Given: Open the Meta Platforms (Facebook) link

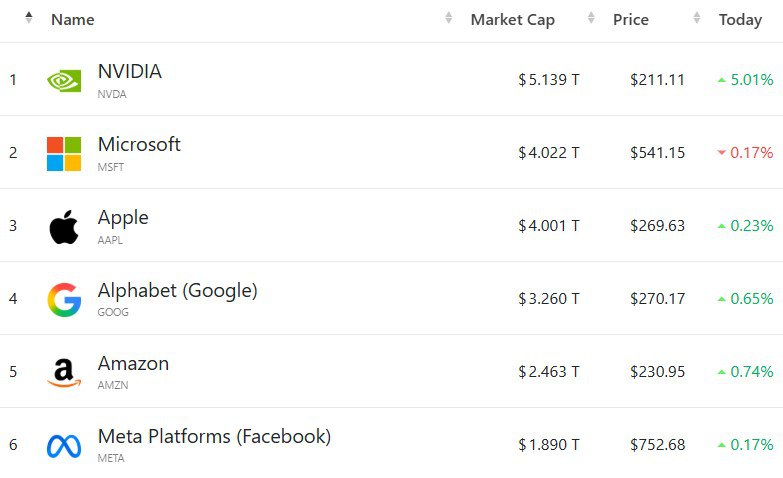Looking at the screenshot, I should point(214,436).
